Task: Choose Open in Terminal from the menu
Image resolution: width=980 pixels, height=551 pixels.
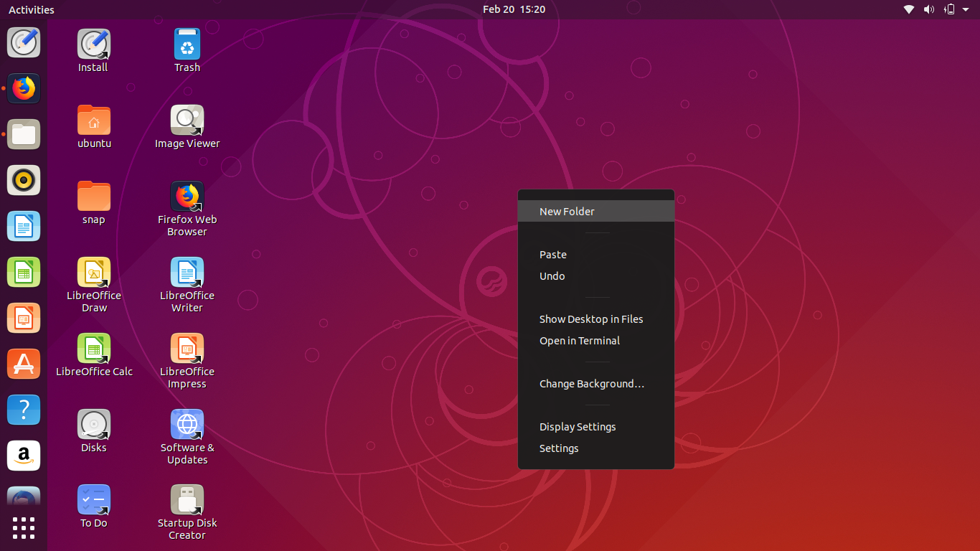Action: (580, 340)
